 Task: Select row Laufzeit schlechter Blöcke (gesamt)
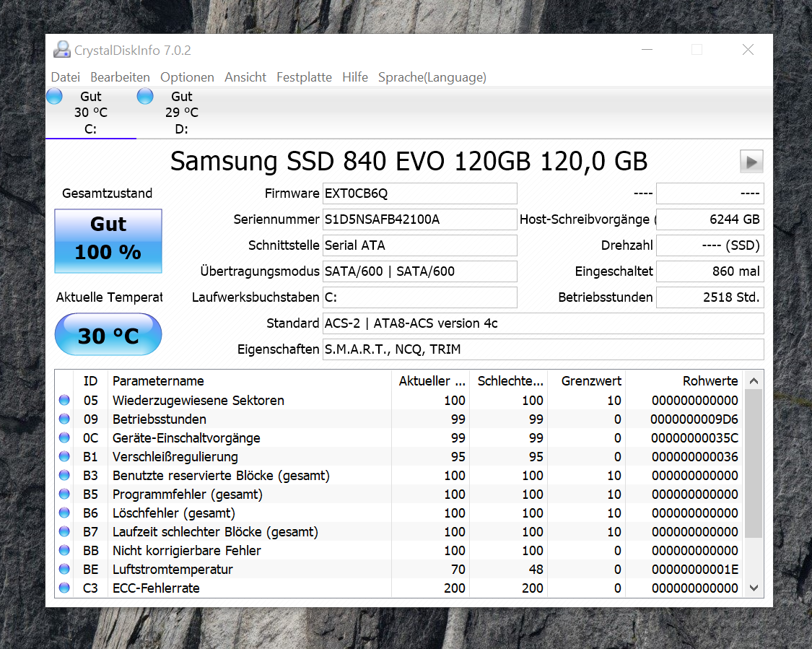coord(399,531)
